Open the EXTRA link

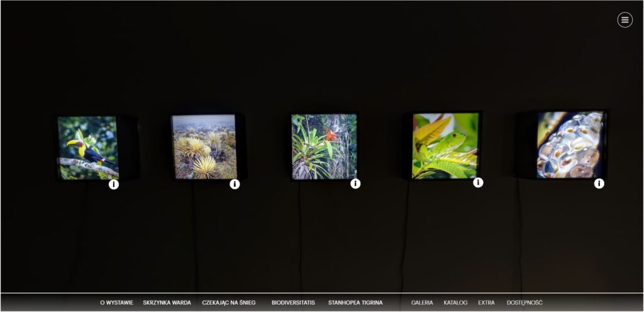click(x=486, y=303)
